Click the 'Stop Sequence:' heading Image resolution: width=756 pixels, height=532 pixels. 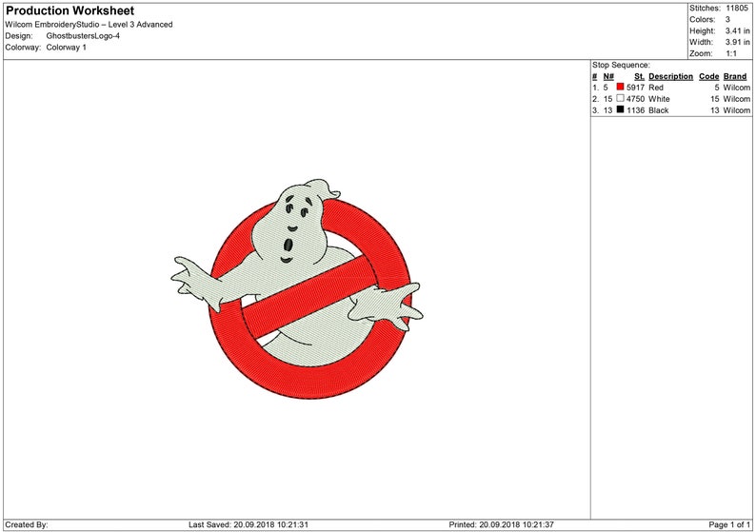coord(621,65)
